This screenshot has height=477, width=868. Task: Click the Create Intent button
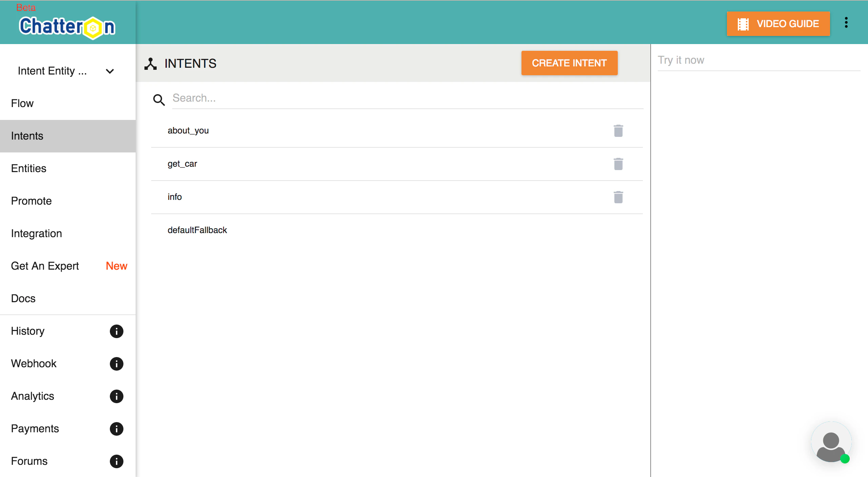click(569, 63)
